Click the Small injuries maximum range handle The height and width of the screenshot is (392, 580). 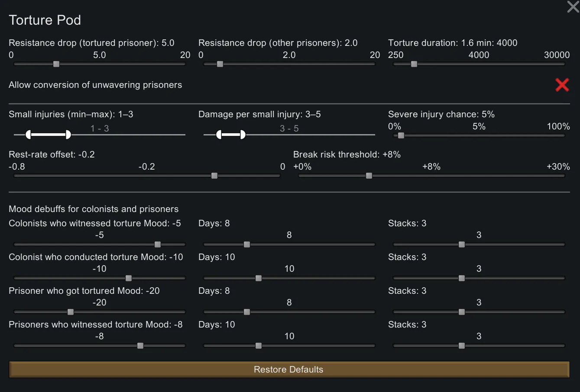coord(68,135)
